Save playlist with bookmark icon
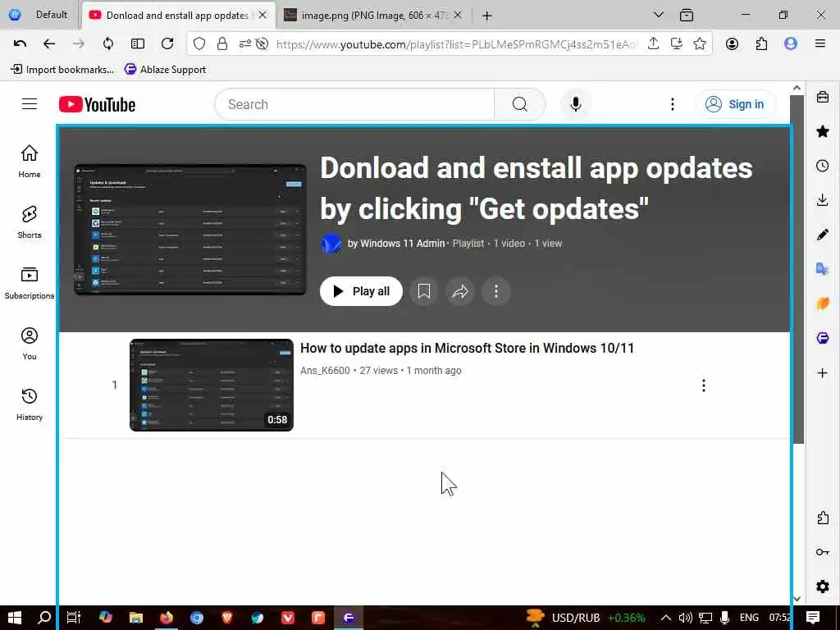The image size is (840, 630). [x=424, y=291]
